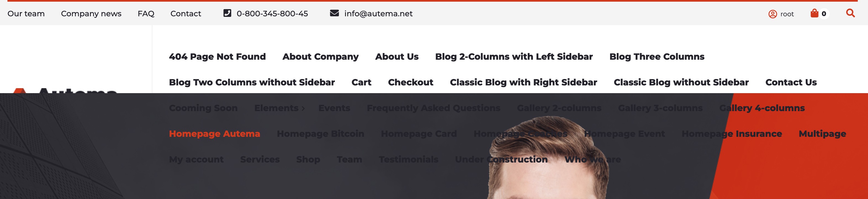The height and width of the screenshot is (199, 868).
Task: Open 404 Page Not Found menu item
Action: pyautogui.click(x=217, y=57)
